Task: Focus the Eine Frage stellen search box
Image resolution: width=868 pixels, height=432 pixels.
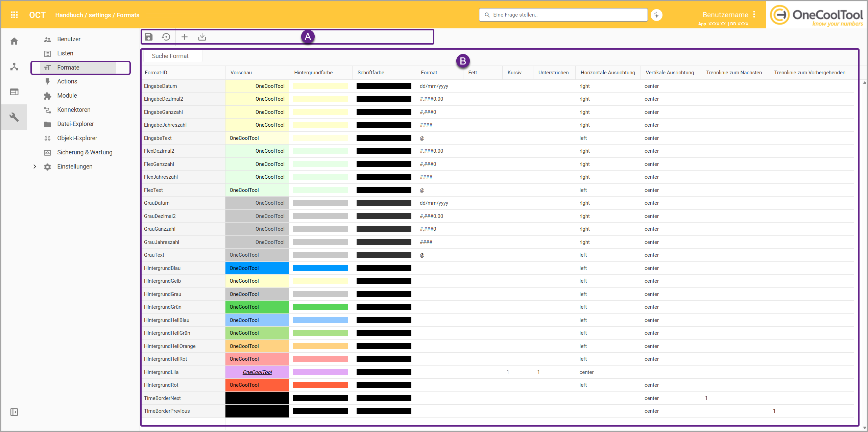Action: coord(563,15)
